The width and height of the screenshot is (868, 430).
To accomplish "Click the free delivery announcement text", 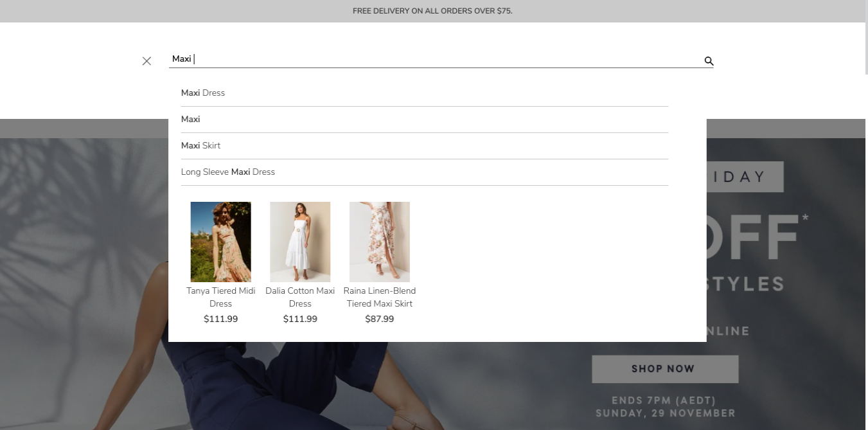I will [432, 11].
